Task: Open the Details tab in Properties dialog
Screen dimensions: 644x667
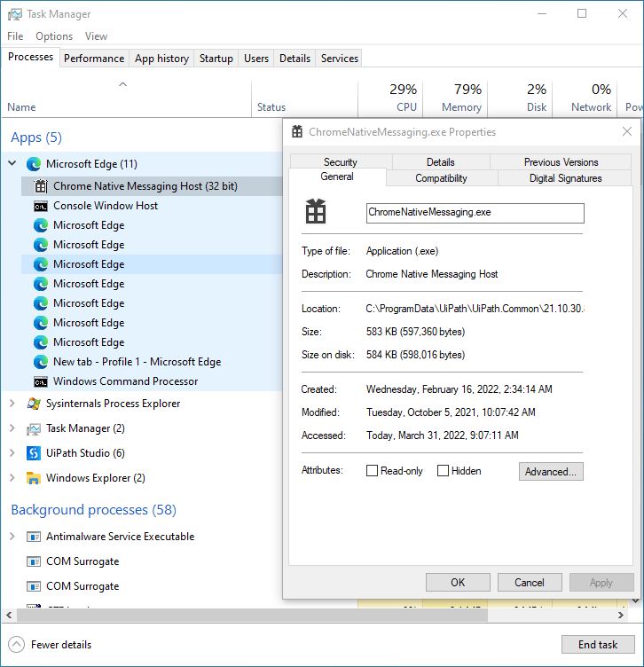Action: point(441,162)
